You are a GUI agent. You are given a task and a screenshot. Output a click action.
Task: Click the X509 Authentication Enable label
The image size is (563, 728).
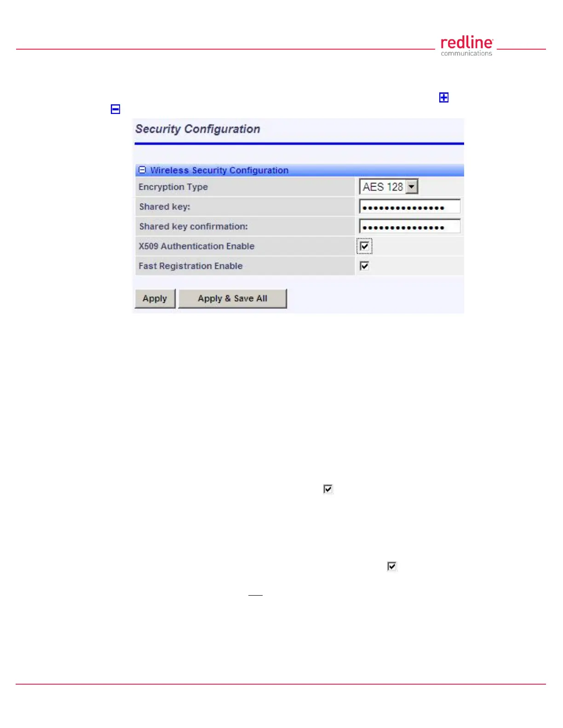point(196,246)
